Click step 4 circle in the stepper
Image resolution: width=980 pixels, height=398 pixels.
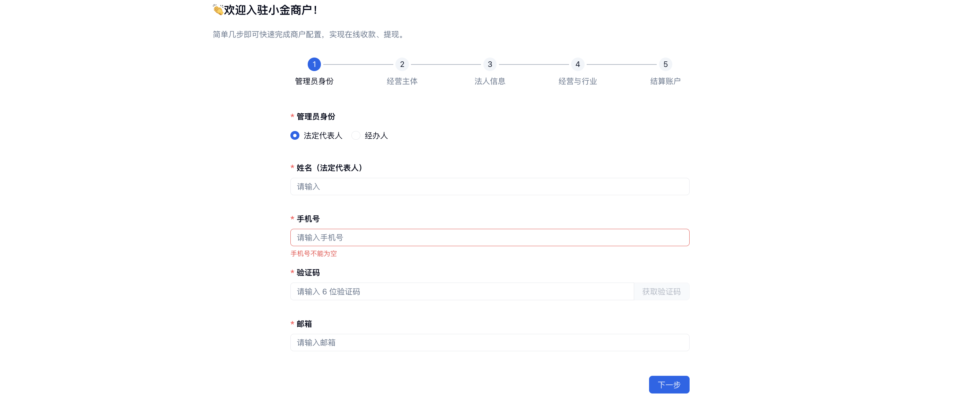tap(578, 64)
